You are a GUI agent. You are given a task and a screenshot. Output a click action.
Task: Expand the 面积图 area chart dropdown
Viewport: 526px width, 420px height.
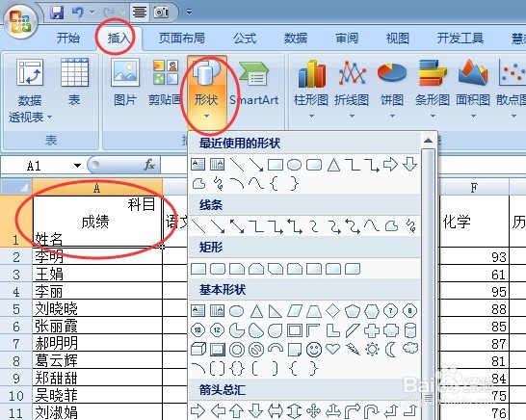click(x=473, y=116)
